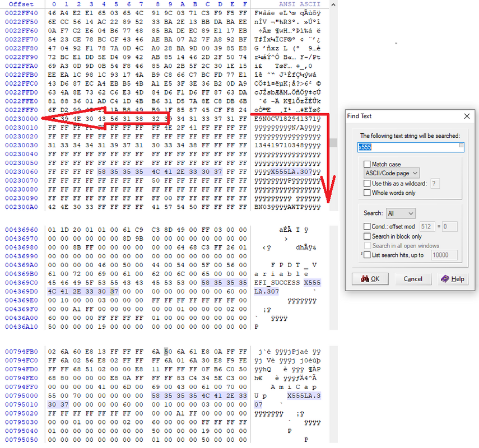Click the search hits limit field showing 10000
The width and height of the screenshot is (479, 448).
(444, 255)
